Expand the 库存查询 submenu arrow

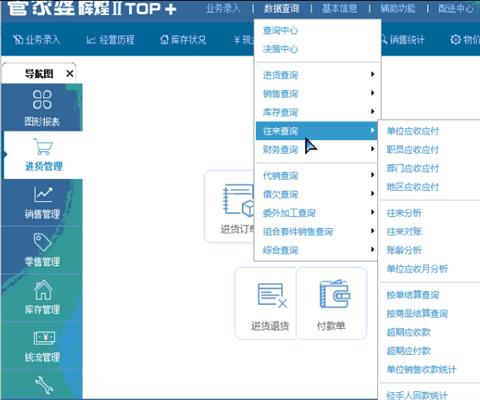[x=373, y=111]
